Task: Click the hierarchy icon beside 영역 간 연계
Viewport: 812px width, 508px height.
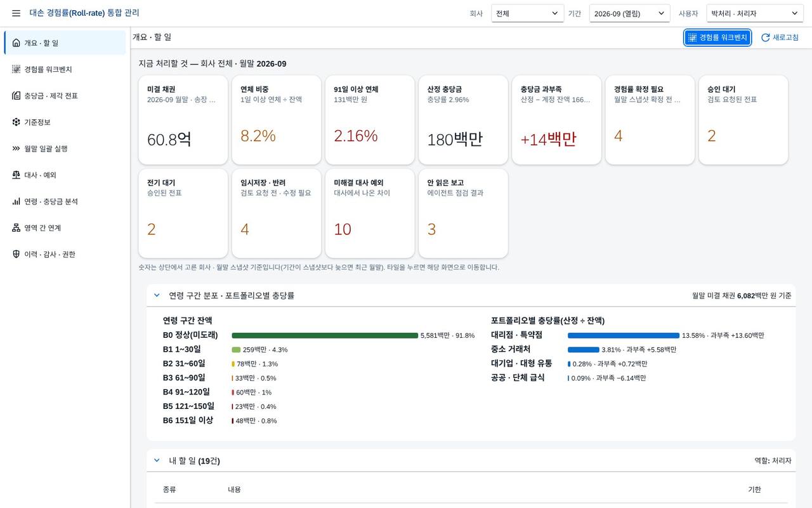Action: 16,228
